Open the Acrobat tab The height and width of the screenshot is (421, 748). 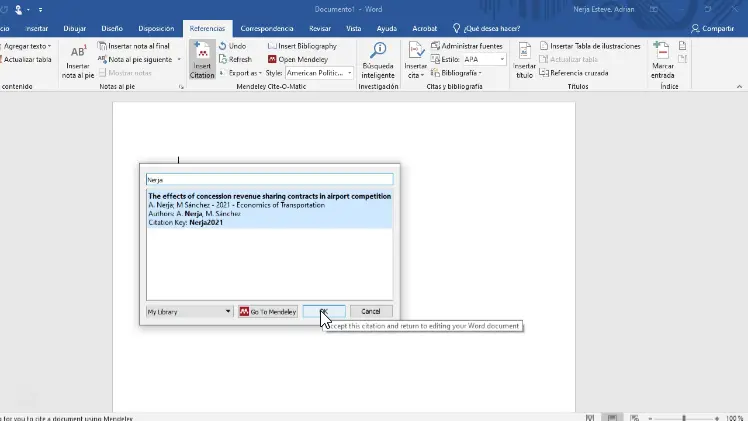point(424,29)
